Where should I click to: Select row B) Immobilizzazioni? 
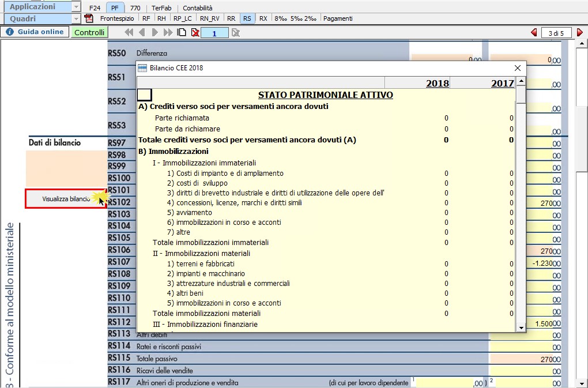(x=326, y=151)
